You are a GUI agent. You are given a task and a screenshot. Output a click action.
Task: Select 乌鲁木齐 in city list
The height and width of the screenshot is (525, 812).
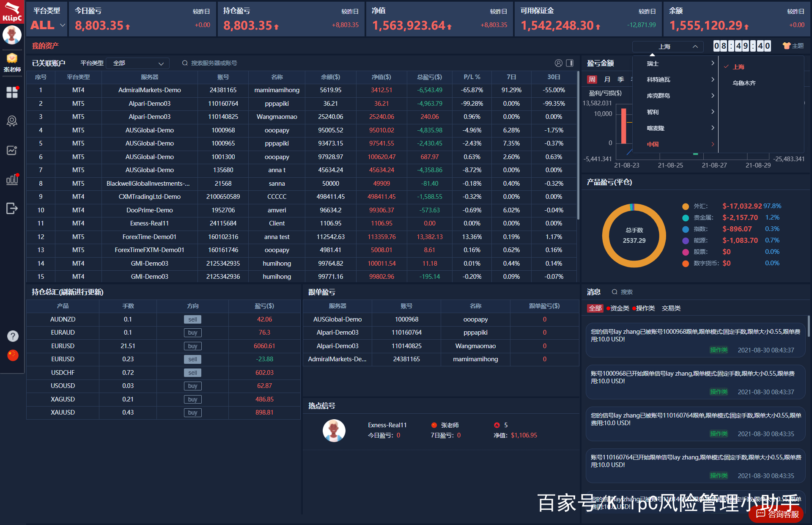(744, 83)
